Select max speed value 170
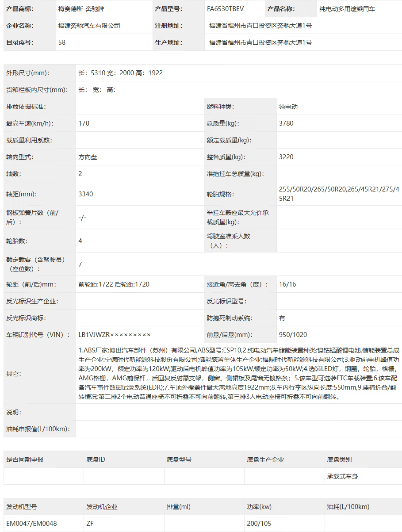 [x=84, y=123]
